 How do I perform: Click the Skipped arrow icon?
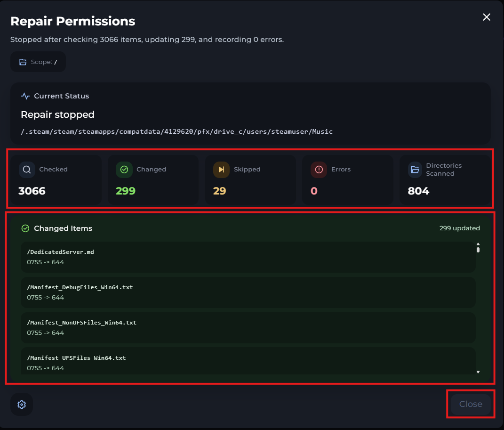coord(221,170)
